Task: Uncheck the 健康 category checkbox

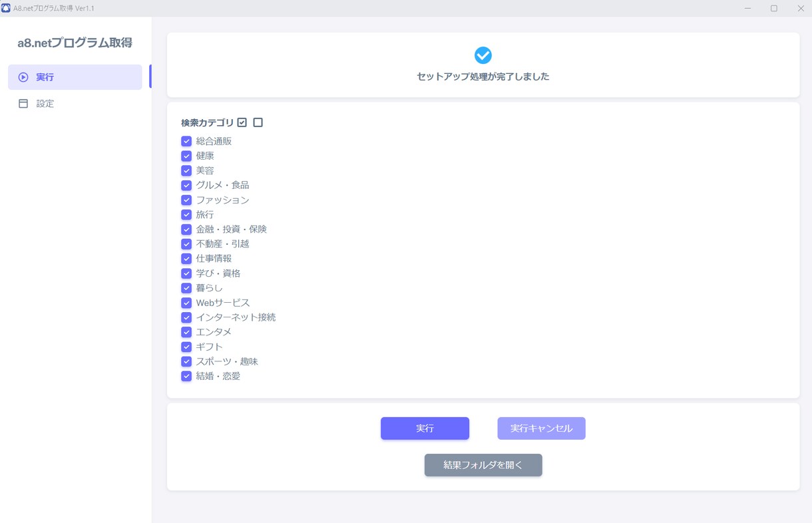Action: (x=186, y=156)
